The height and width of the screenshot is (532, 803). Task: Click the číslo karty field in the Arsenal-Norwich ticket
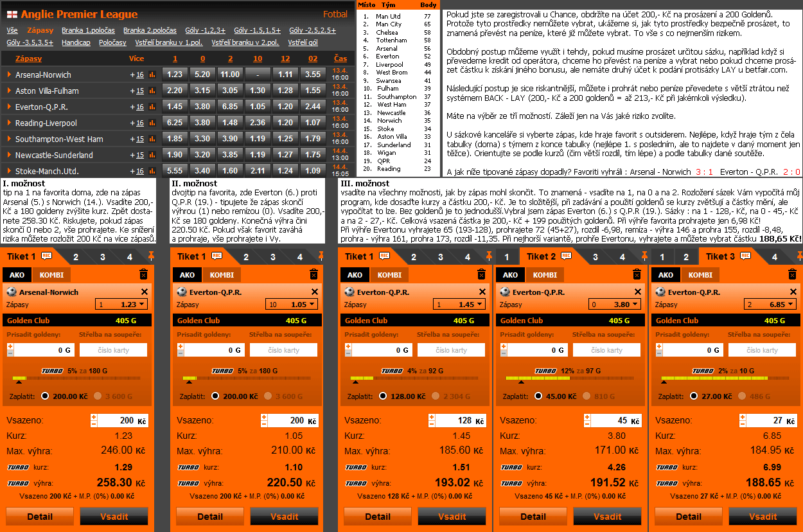point(113,350)
